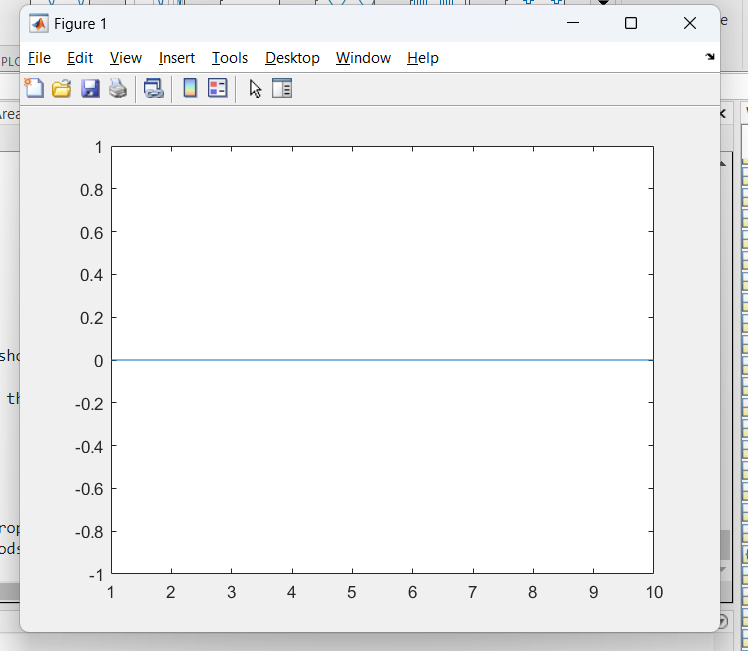
Task: Open the Property Inspector icon
Action: [282, 88]
